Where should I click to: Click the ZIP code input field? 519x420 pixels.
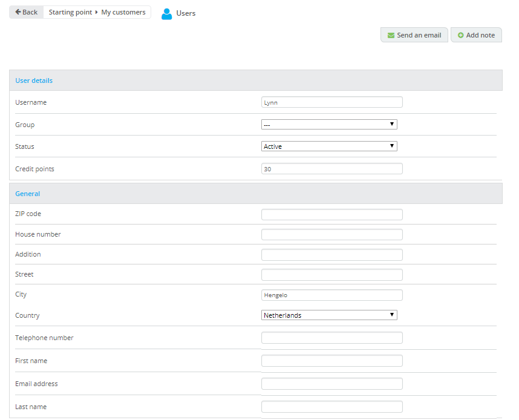click(331, 214)
